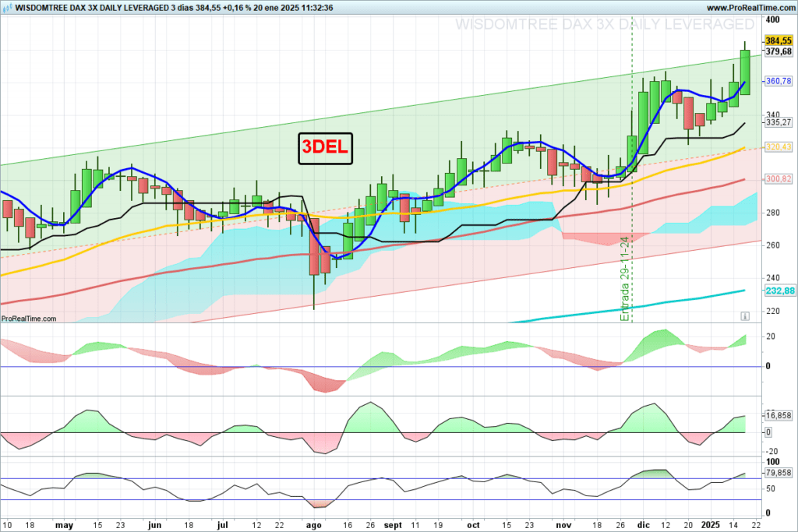
Task: Select the blue moving average label 360,78
Action: click(779, 81)
